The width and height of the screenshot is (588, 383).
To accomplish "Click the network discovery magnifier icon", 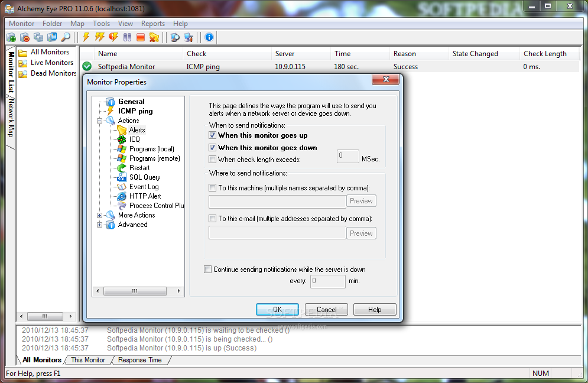I will point(175,37).
